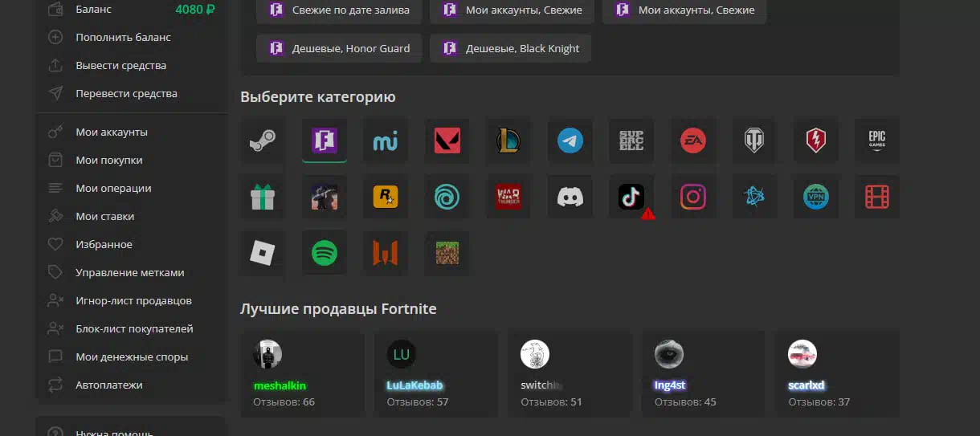Screen dimensions: 980x436
Task: Open the Баланс 4080 ₽ entry
Action: [132, 10]
